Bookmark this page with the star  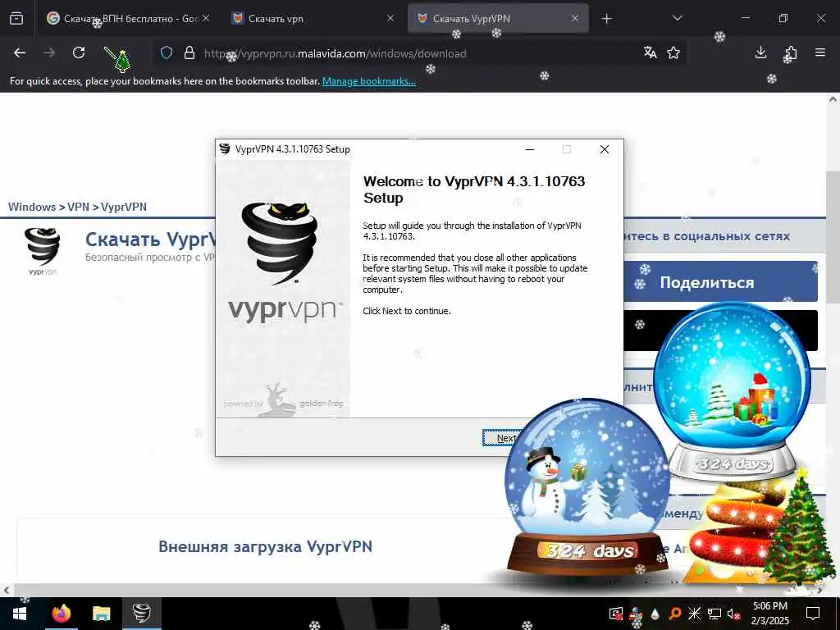[x=673, y=52]
